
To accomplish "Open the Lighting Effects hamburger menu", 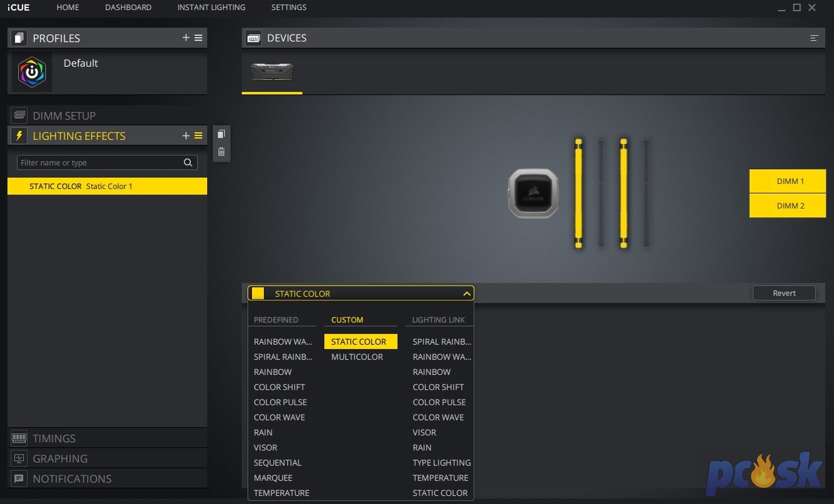I will tap(198, 135).
